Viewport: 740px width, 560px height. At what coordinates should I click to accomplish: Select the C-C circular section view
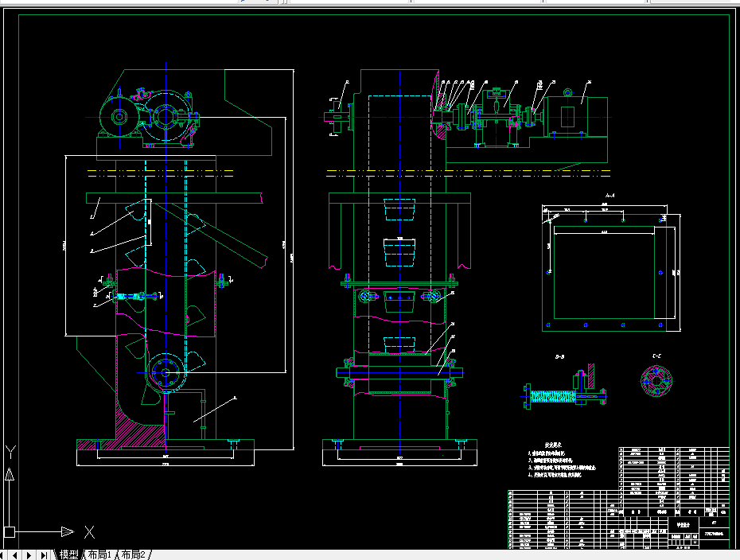(x=656, y=381)
